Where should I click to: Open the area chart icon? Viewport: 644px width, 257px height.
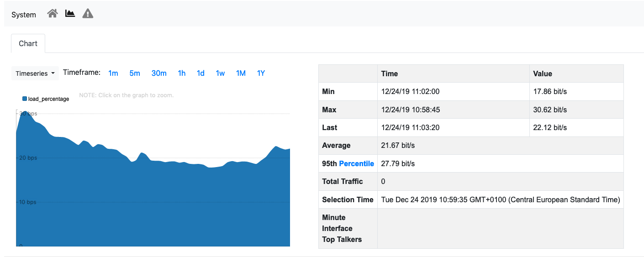[x=70, y=14]
